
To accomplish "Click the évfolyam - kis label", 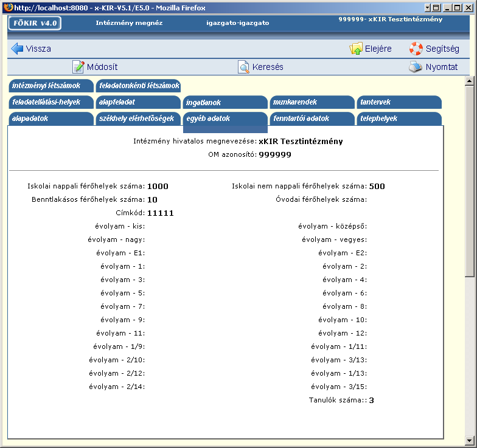I will pyautogui.click(x=120, y=226).
